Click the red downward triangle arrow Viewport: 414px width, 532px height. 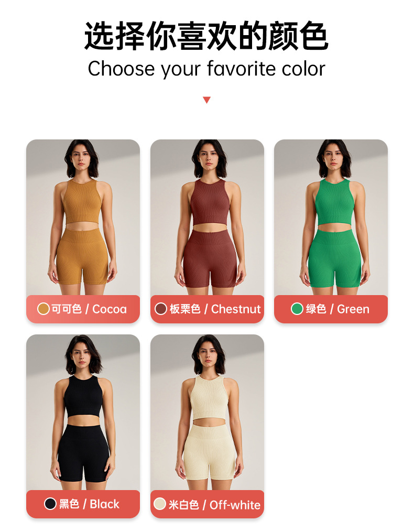(x=206, y=100)
